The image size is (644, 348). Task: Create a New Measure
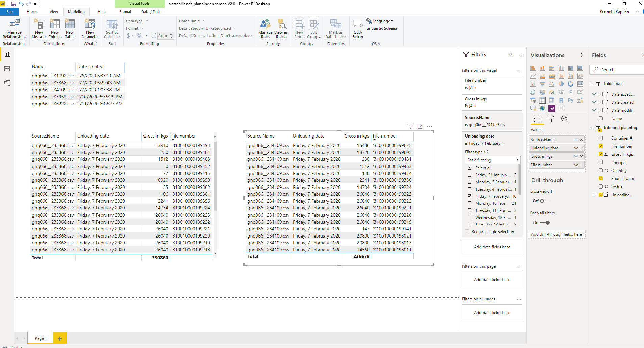pyautogui.click(x=39, y=29)
